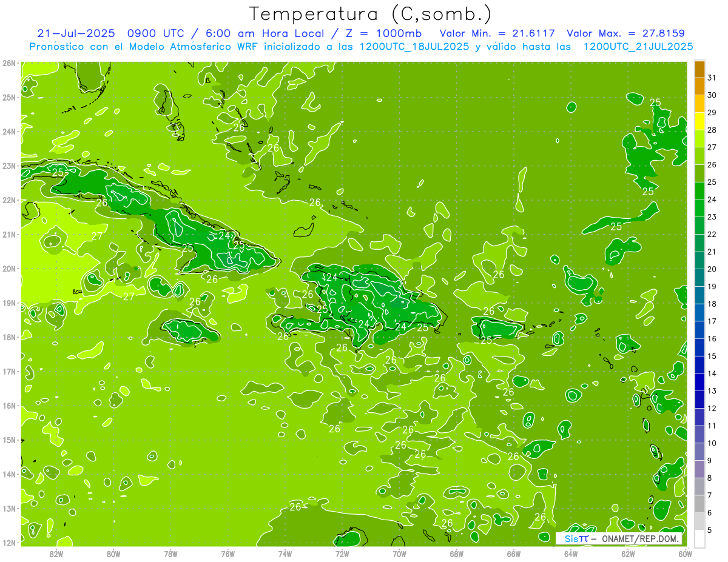Click the legend value '23' on color scale
The width and height of the screenshot is (728, 562).
(x=712, y=217)
